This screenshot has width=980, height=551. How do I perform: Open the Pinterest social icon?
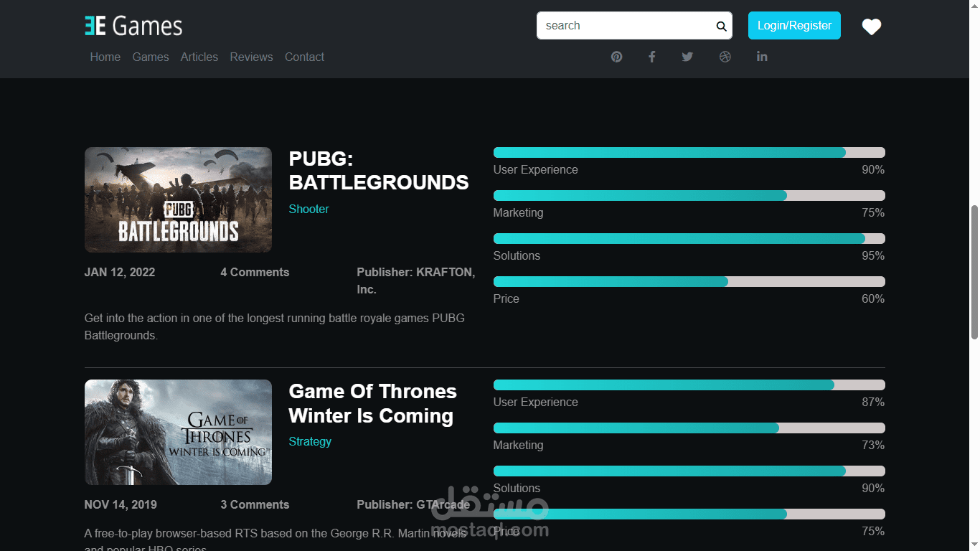(617, 57)
